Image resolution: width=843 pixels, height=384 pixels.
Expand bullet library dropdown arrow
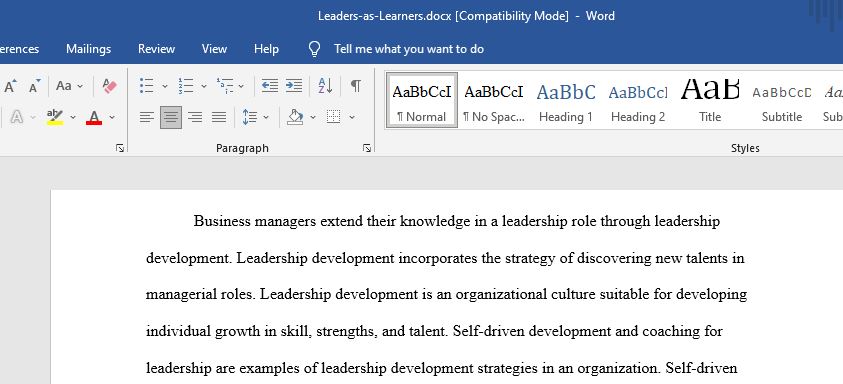tap(165, 86)
